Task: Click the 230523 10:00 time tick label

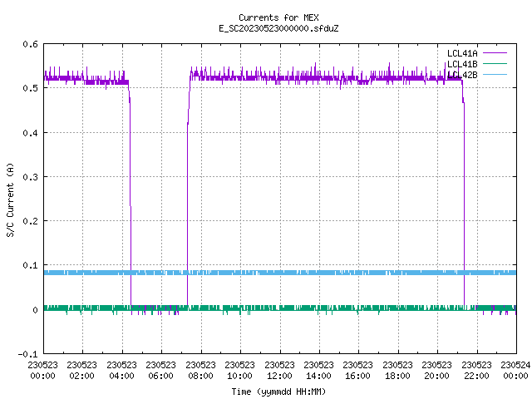Action: [239, 371]
